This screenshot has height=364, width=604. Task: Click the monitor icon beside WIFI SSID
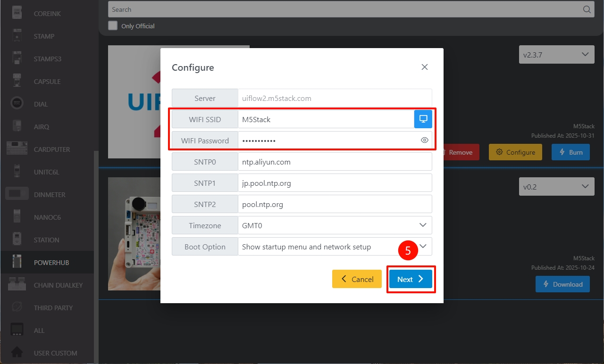(423, 119)
